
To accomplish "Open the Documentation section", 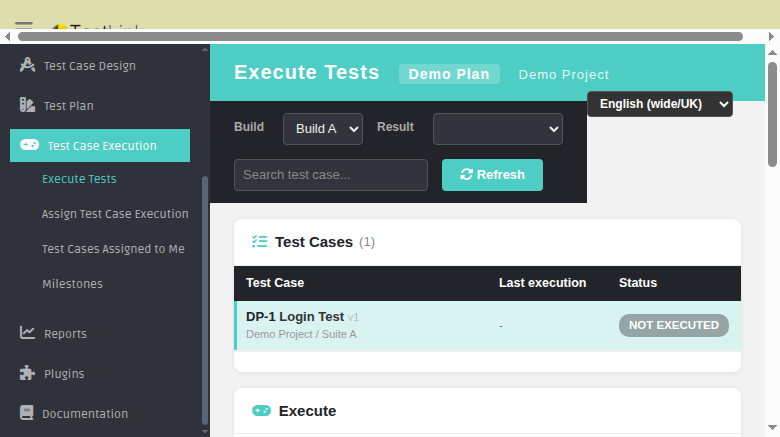I will [85, 413].
